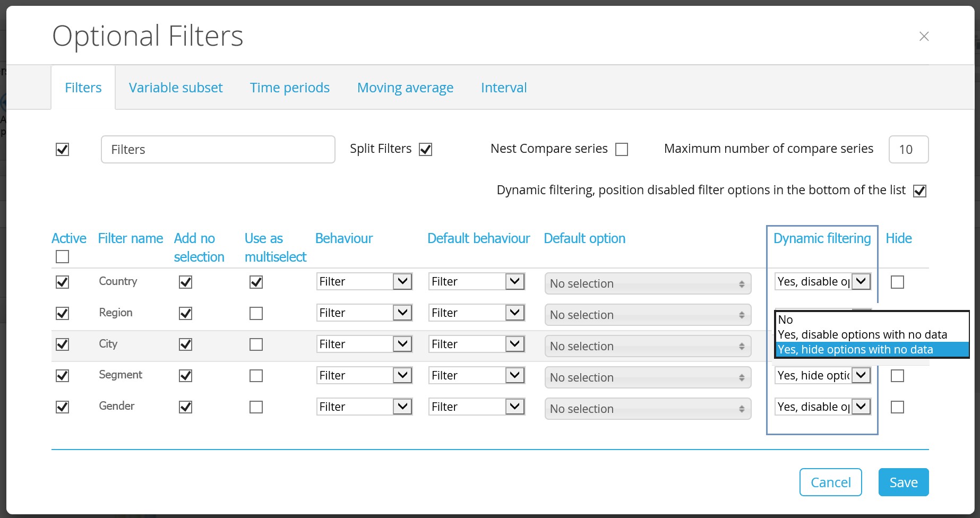Toggle the Active header select-all checkbox
Image resolution: width=980 pixels, height=518 pixels.
click(62, 257)
